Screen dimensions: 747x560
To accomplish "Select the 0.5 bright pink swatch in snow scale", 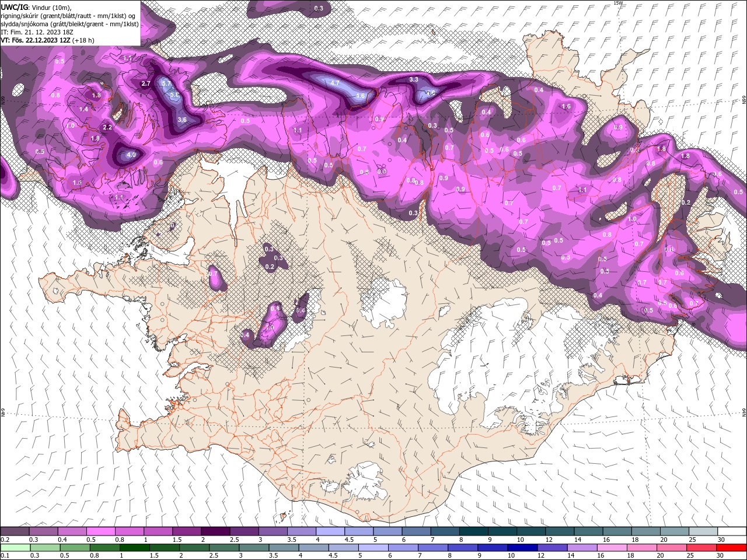I will [100, 531].
